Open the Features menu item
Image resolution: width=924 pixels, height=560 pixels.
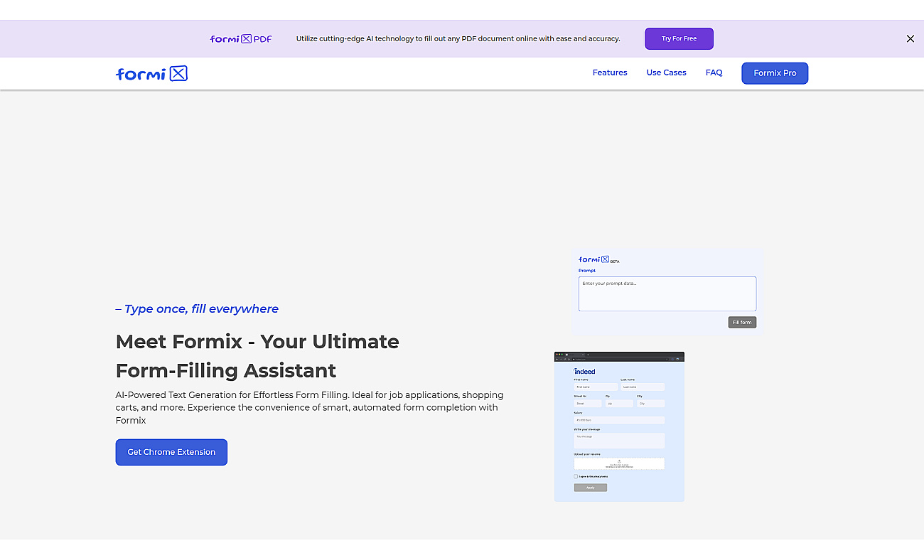point(610,72)
